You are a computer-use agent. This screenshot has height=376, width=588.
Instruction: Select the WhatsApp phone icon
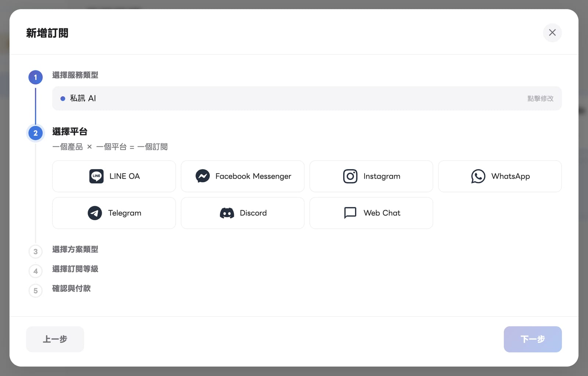pyautogui.click(x=478, y=176)
